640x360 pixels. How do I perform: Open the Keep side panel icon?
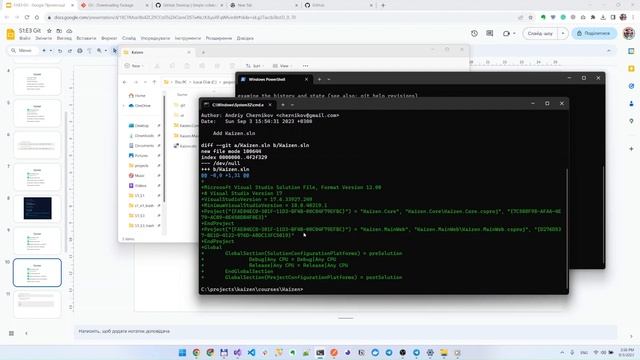pos(631,69)
